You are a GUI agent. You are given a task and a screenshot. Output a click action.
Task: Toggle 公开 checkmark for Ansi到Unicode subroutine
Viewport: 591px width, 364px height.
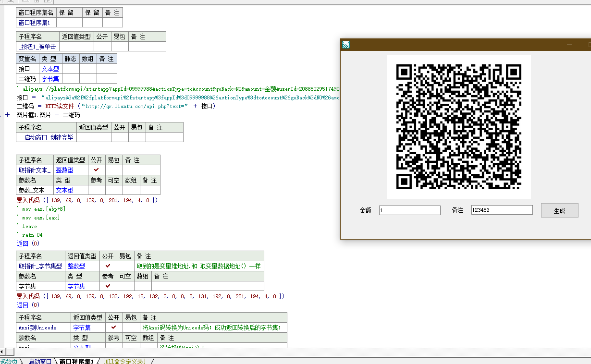114,328
